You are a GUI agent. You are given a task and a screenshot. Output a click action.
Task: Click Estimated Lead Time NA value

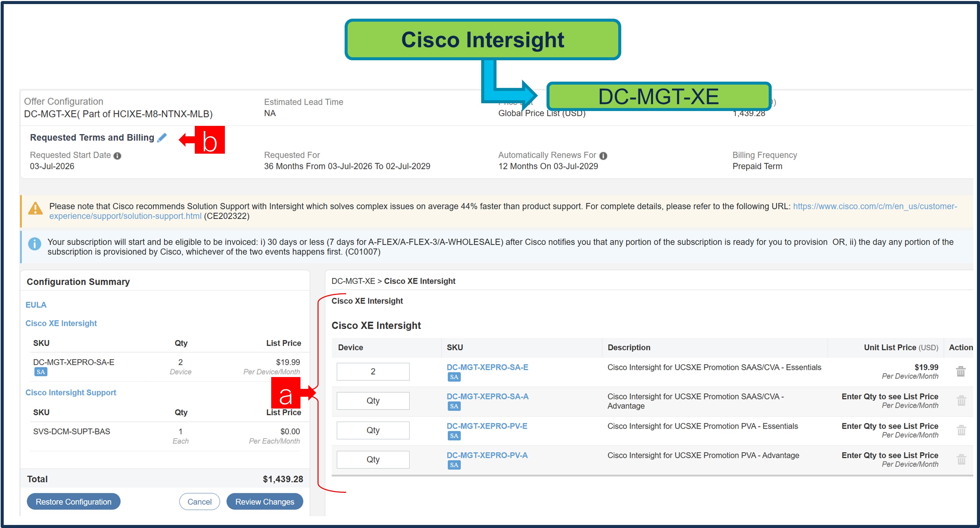[270, 113]
